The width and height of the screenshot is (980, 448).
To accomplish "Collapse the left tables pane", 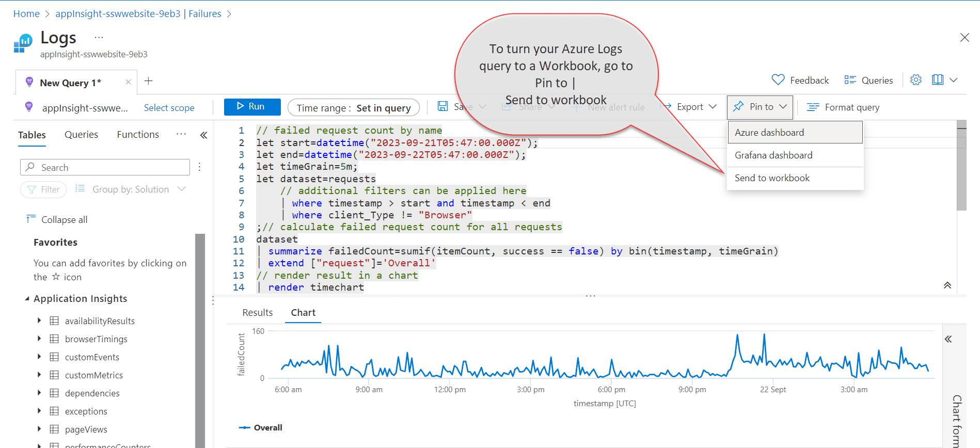I will click(203, 135).
